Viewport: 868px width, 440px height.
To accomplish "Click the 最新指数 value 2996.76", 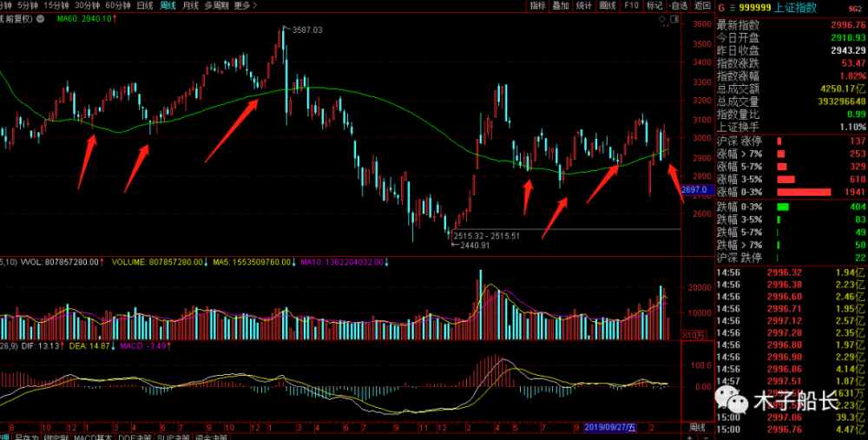I will tap(847, 25).
